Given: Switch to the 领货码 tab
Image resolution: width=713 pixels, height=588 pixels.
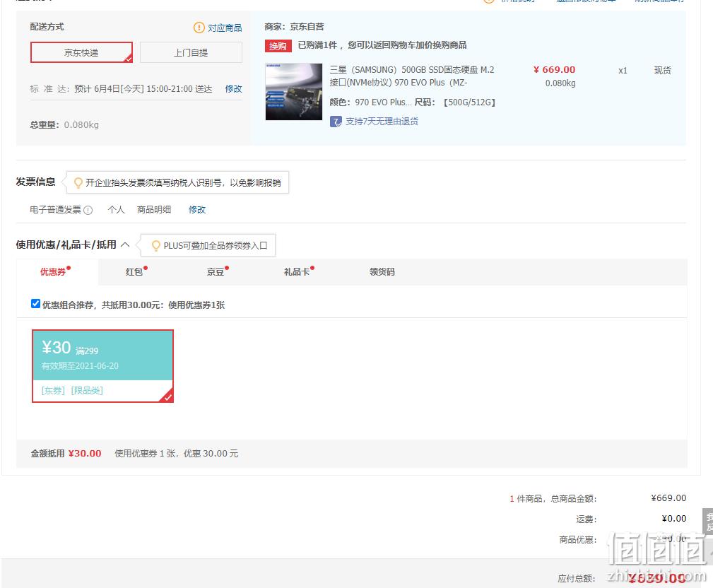Looking at the screenshot, I should 382,272.
